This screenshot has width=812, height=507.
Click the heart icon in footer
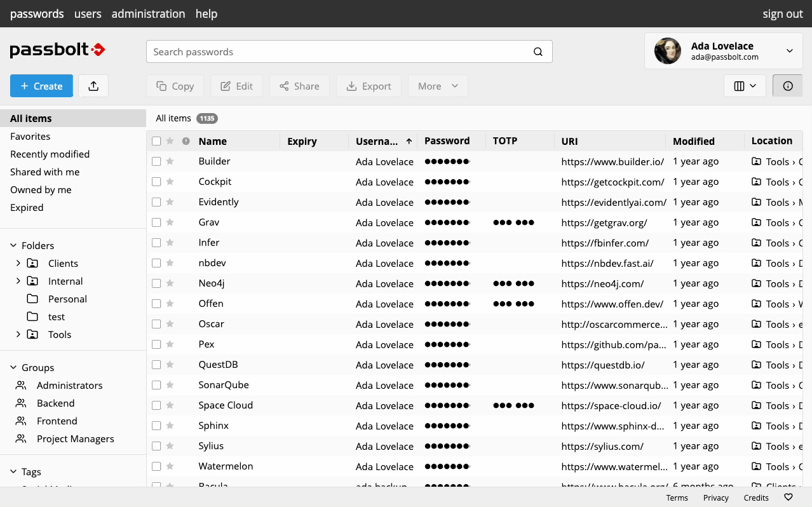[788, 497]
